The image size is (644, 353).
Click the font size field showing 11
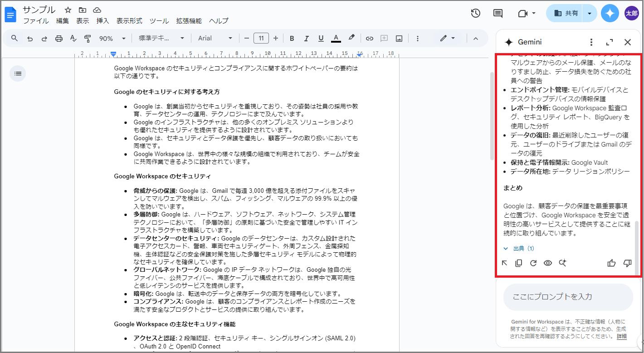[x=261, y=38]
